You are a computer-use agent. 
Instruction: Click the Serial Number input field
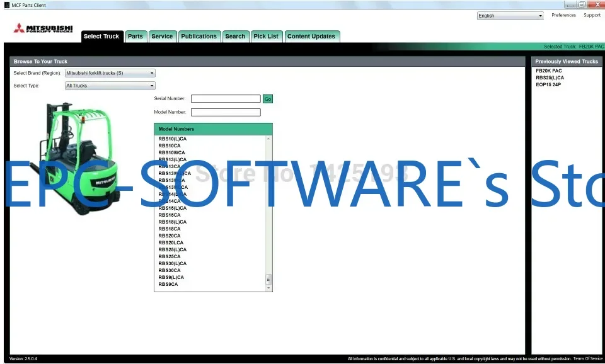226,99
